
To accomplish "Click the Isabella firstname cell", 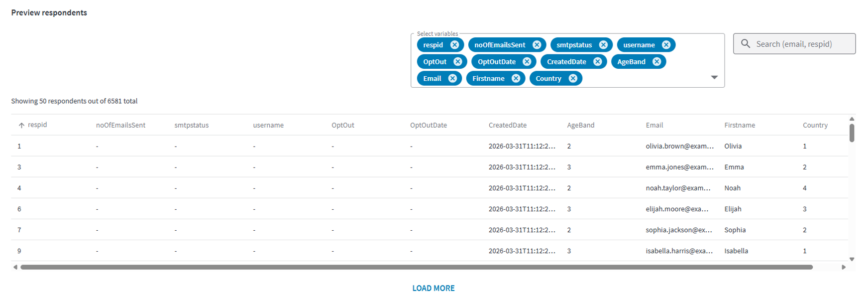I will pyautogui.click(x=736, y=251).
